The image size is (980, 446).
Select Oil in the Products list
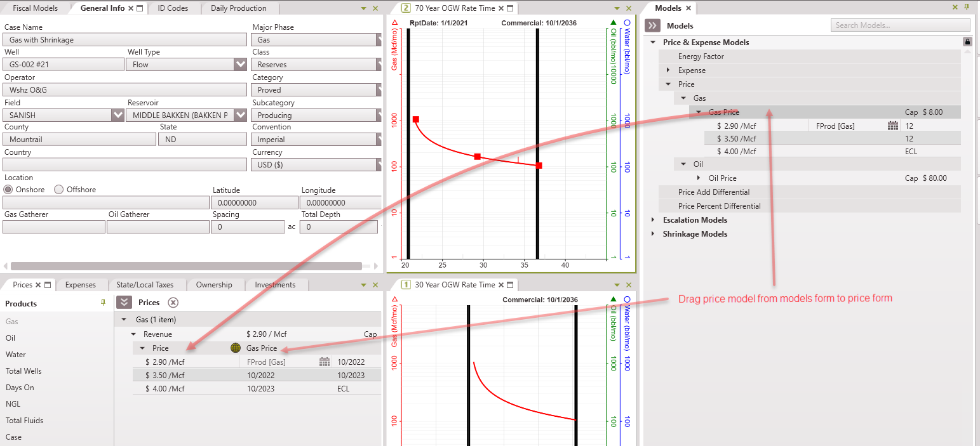(11, 338)
